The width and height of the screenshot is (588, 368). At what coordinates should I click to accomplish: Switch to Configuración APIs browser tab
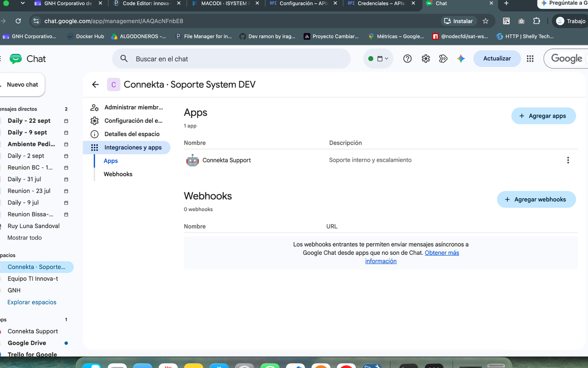pos(302,3)
